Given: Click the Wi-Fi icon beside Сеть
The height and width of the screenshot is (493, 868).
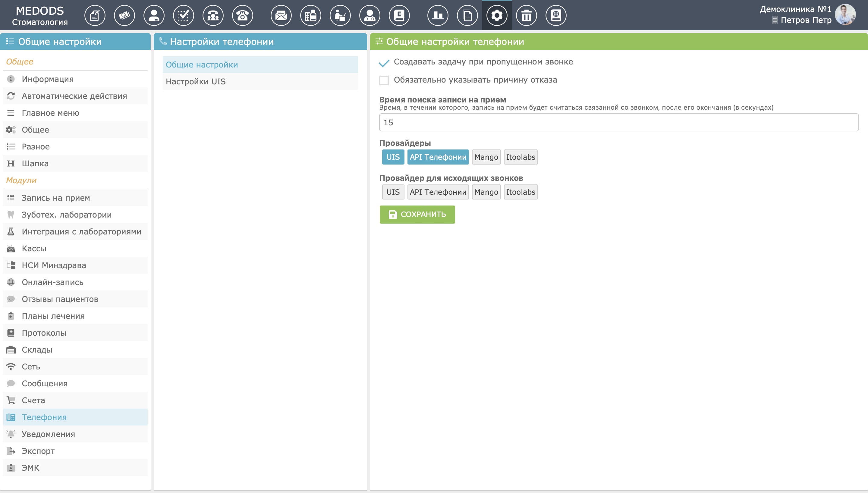Looking at the screenshot, I should 11,366.
